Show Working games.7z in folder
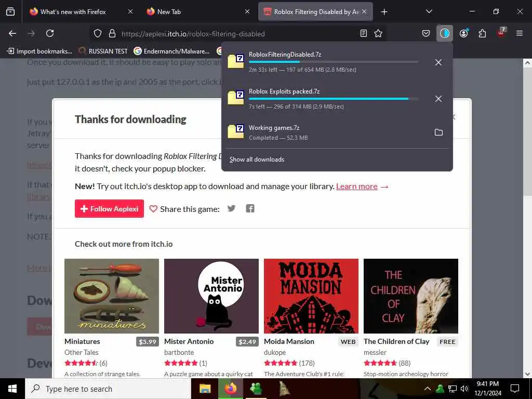Screen dimensions: 532x399 coord(438,132)
